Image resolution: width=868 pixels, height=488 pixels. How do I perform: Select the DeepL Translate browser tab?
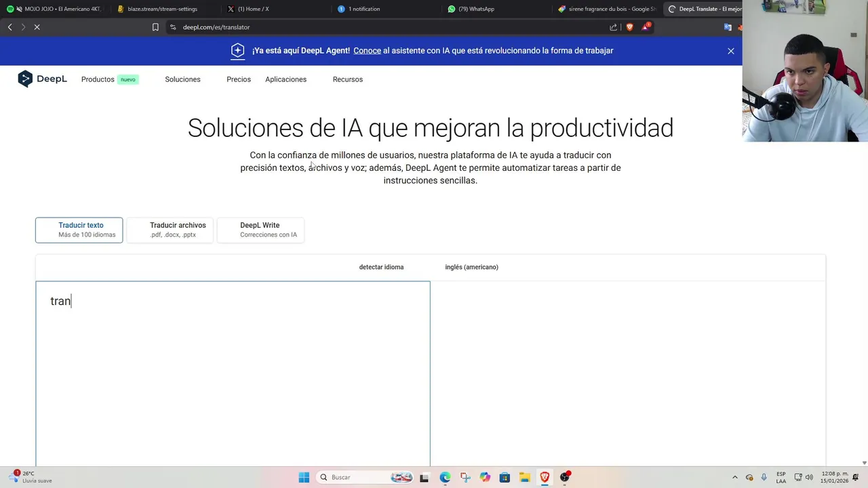pos(703,9)
